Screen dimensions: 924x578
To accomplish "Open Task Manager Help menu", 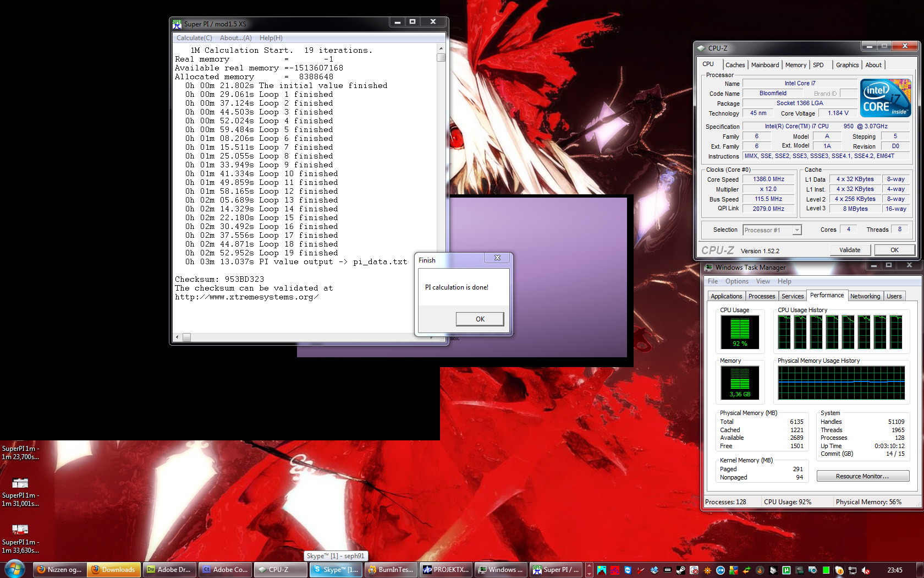I will point(784,281).
